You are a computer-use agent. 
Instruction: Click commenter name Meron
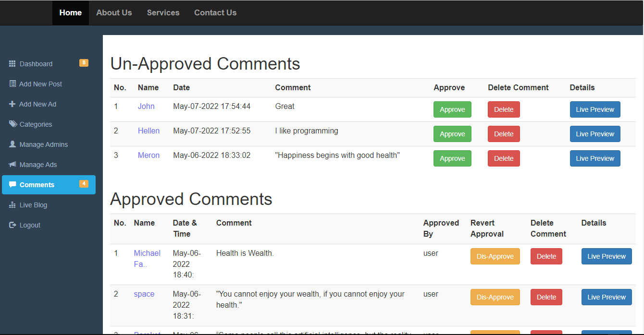pyautogui.click(x=149, y=155)
